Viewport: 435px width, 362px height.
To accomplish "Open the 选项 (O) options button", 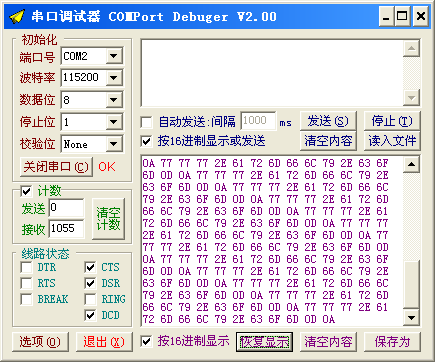I will pos(40,342).
